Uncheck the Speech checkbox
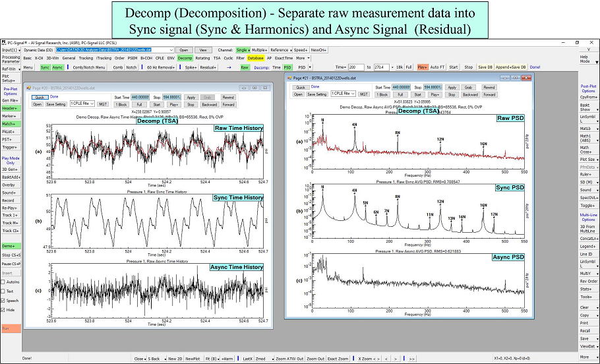This screenshot has height=364, width=600. pyautogui.click(x=3, y=300)
